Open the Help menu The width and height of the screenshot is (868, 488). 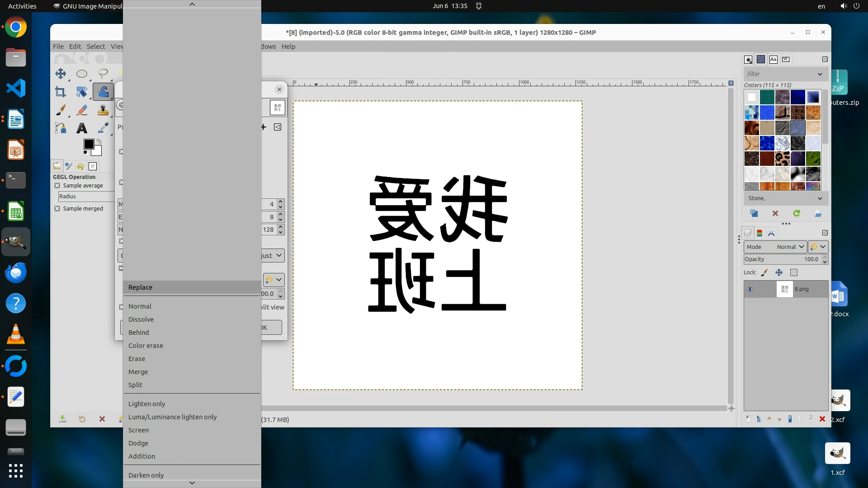(288, 47)
